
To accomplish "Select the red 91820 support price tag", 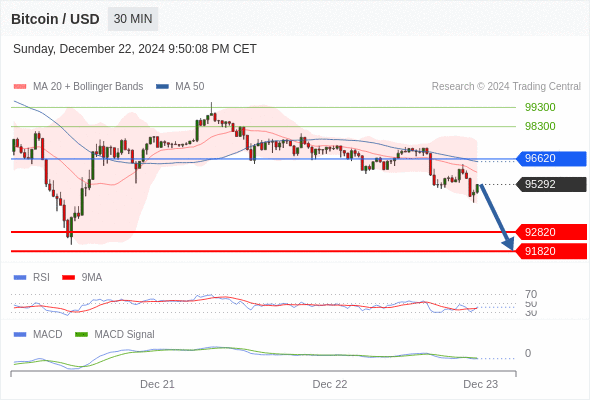I will 551,251.
